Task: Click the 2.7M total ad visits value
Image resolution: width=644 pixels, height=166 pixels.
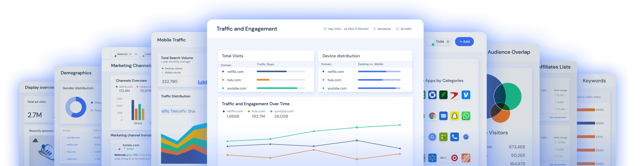Action: tap(35, 115)
